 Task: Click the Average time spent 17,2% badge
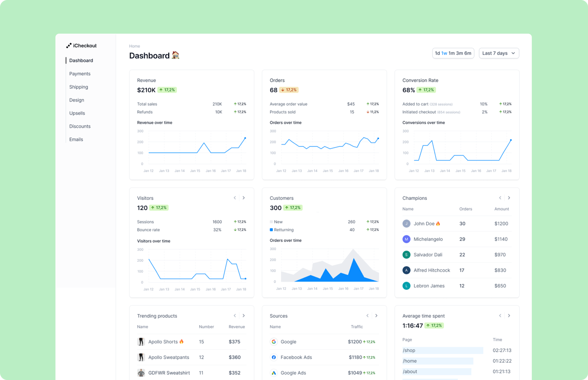[x=434, y=326]
